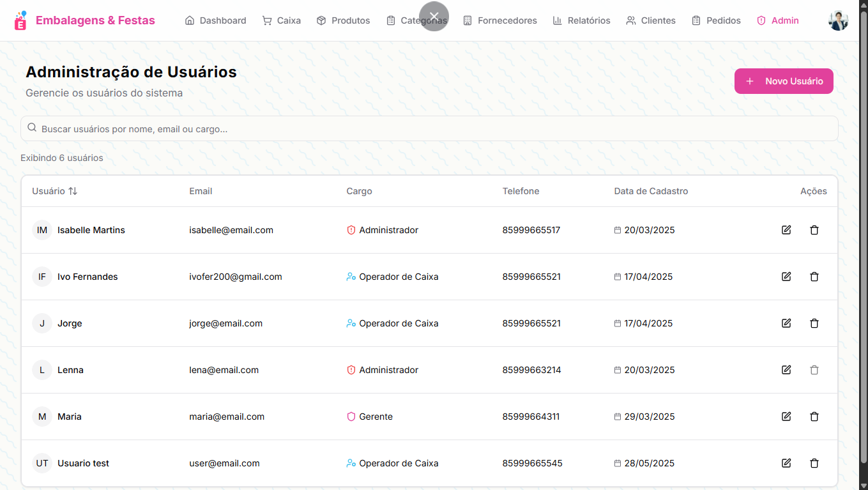
Task: Navigate to Fornecedores
Action: [499, 20]
